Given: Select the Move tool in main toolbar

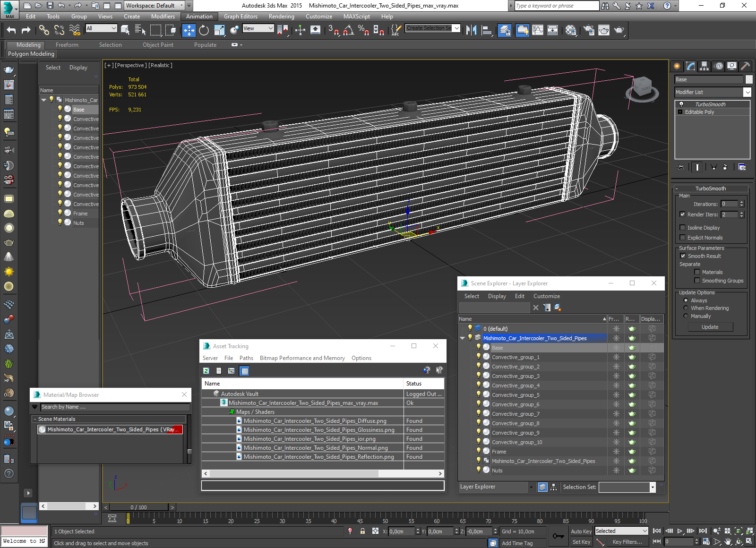Looking at the screenshot, I should pos(189,30).
